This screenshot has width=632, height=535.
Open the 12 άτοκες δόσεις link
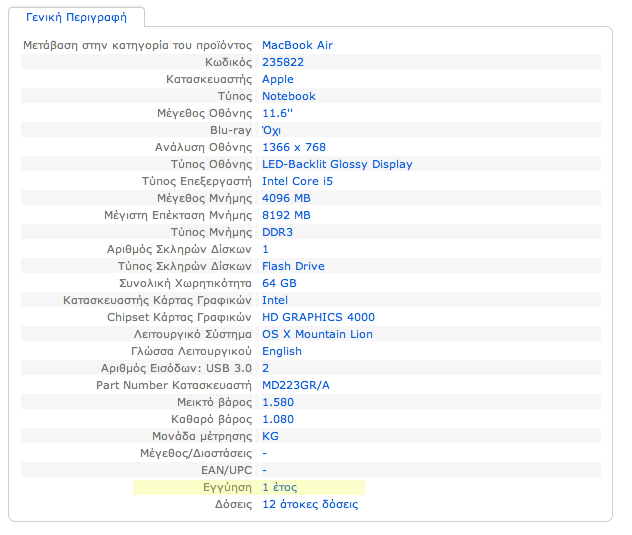click(310, 504)
